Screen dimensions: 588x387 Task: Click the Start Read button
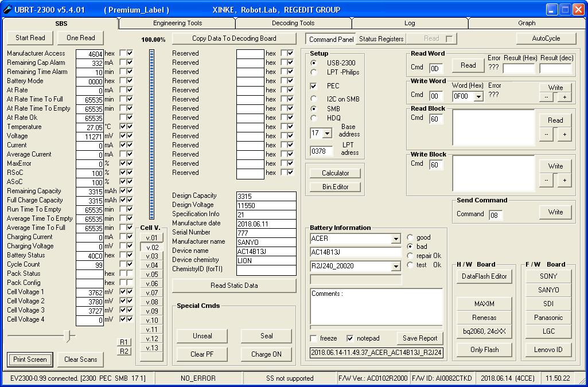pos(30,38)
